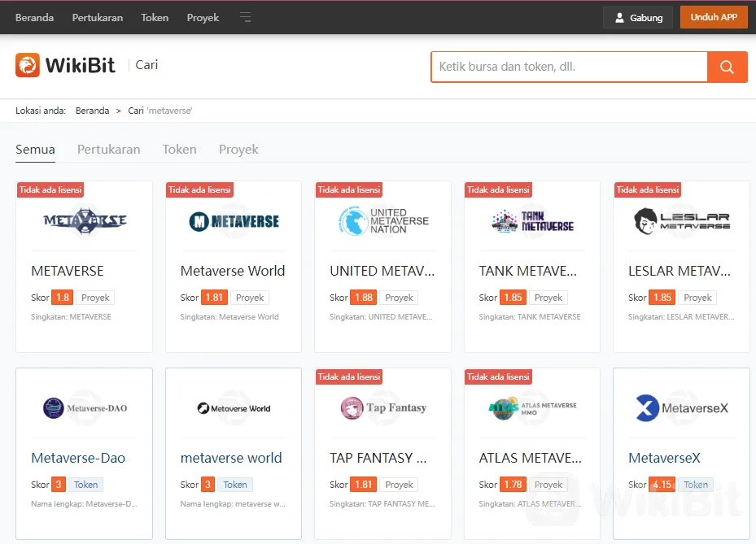Viewport: 756px width, 544px height.
Task: Switch to the Pertukaran results tab
Action: pos(109,150)
